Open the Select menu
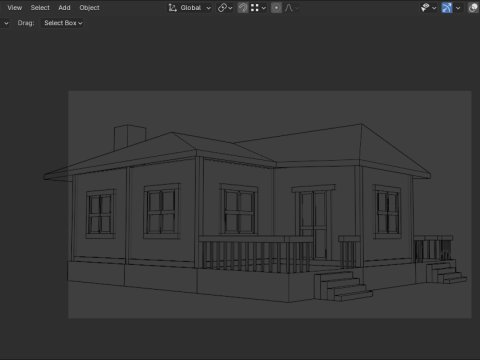The image size is (480, 360). click(x=40, y=8)
